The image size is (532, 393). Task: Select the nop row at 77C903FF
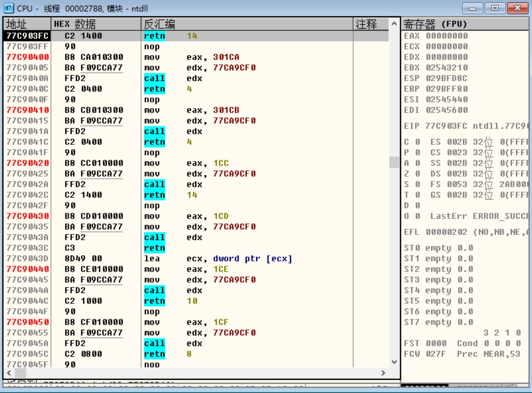(x=196, y=46)
